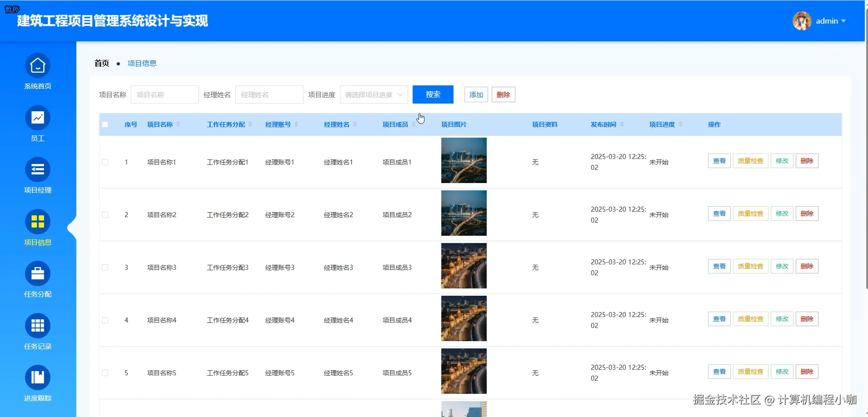Open the 系统首页 home icon

tap(38, 66)
